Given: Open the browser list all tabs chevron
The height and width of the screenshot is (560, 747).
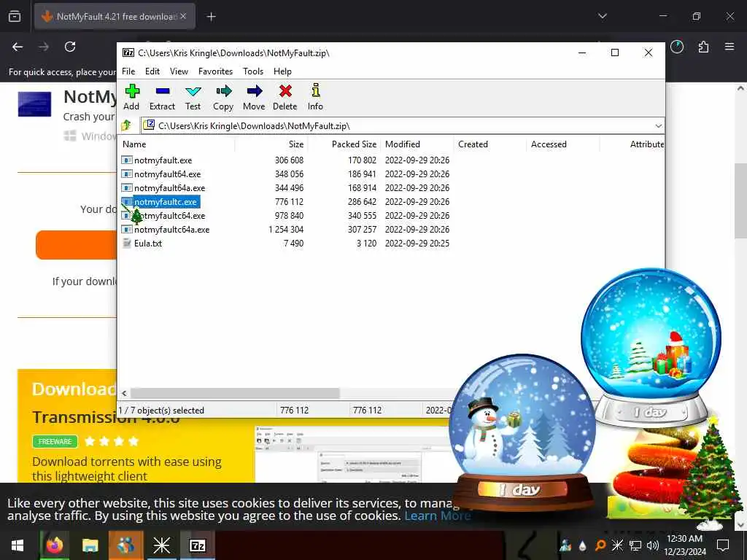Looking at the screenshot, I should point(603,16).
